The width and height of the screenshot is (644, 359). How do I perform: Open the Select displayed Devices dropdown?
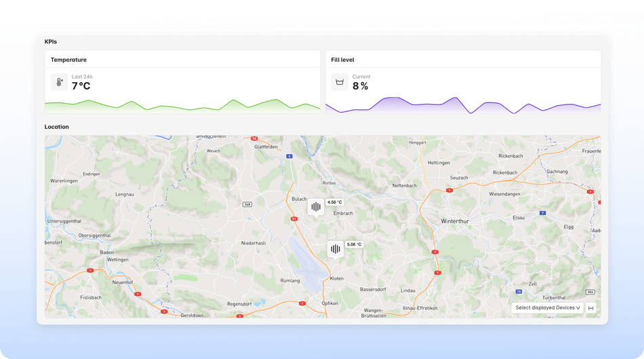[x=548, y=307]
